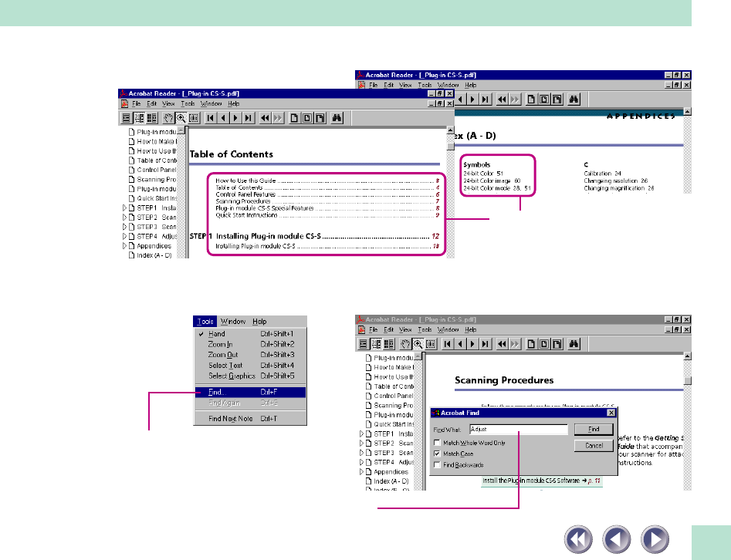The width and height of the screenshot is (731, 560).
Task: Go to first page in Table of Contents window
Action: point(210,118)
